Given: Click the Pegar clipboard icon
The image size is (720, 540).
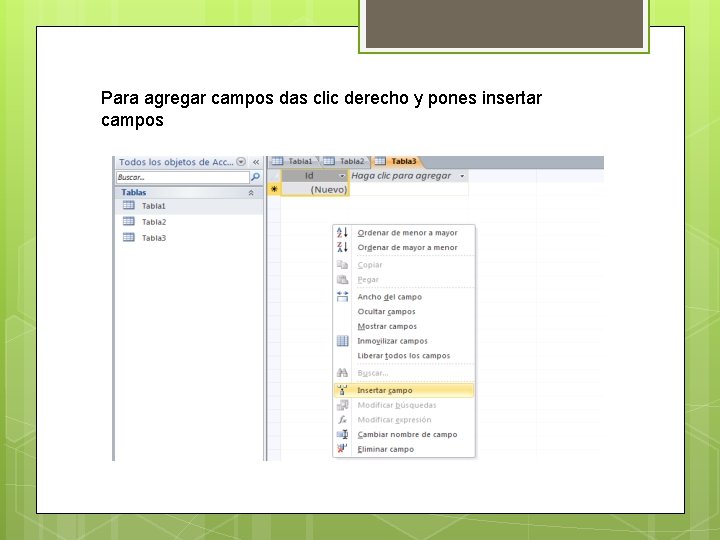Looking at the screenshot, I should [x=342, y=279].
